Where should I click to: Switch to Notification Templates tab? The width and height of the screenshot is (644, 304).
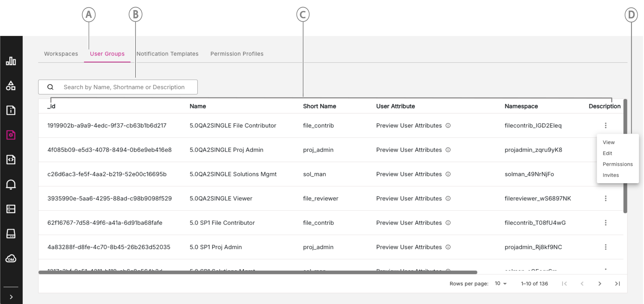[x=167, y=54]
